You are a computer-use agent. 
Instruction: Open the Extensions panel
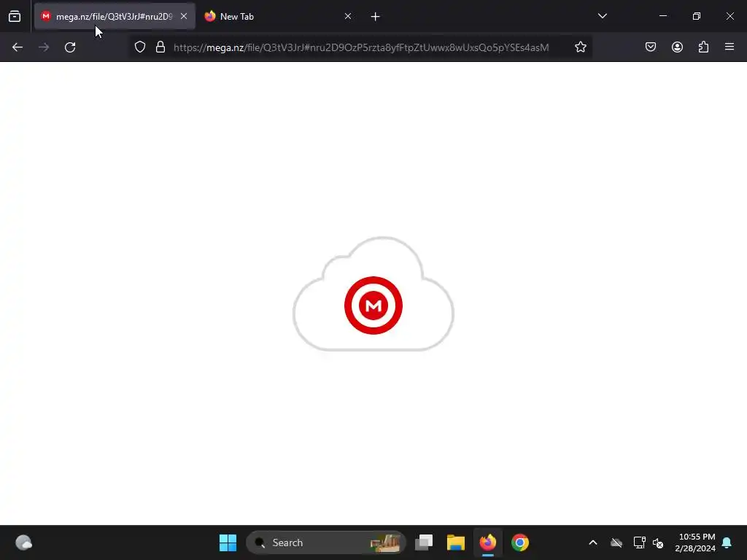click(703, 47)
